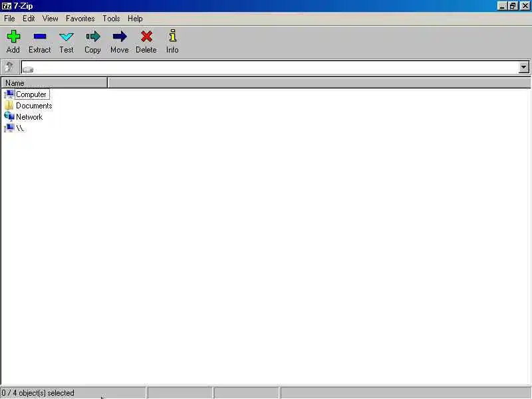The image size is (532, 399).
Task: Select the Documents text label
Action: tap(34, 106)
